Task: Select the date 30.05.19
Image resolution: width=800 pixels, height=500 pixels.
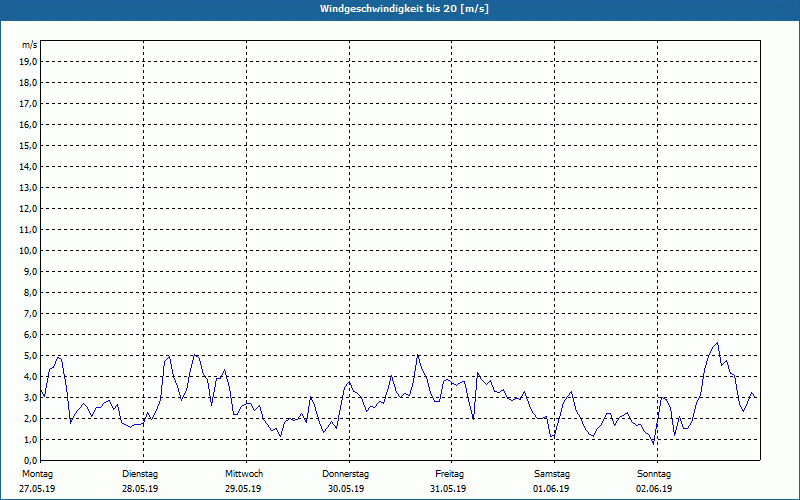Action: point(346,489)
